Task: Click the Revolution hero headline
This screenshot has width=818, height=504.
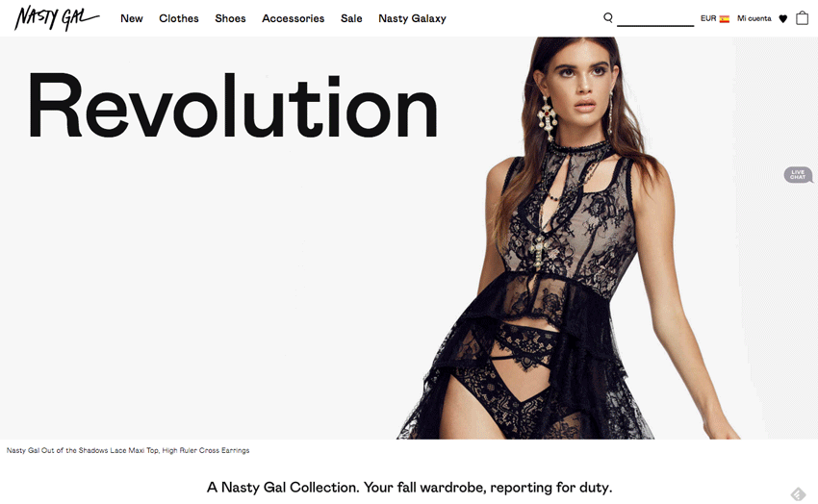Action: tap(233, 106)
